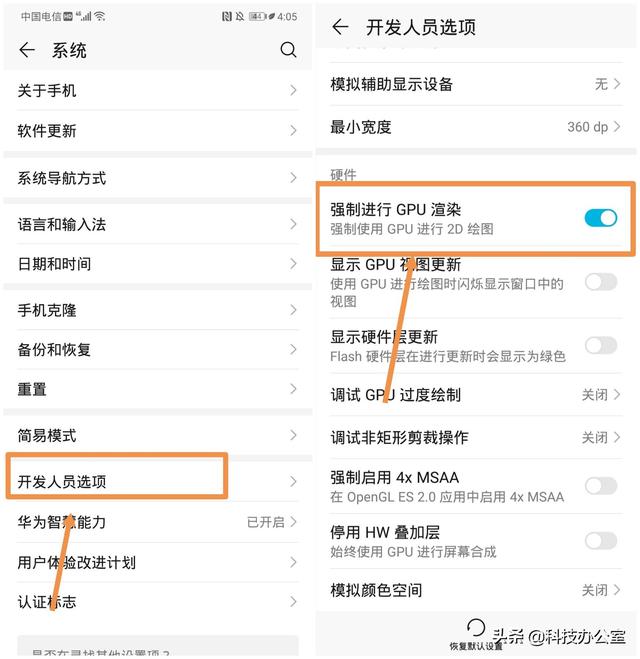640x659 pixels.
Task: Open 开发人员选项 menu entry
Action: click(158, 481)
